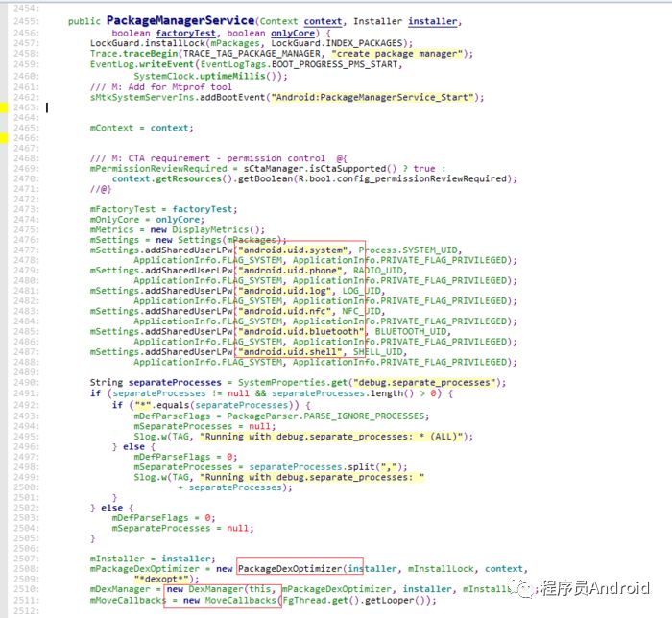Click 'RADIO_UID' constant

click(x=378, y=271)
